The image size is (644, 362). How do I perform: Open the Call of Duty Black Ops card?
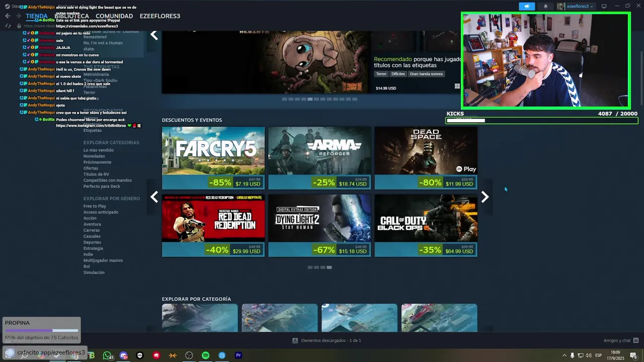pyautogui.click(x=426, y=225)
